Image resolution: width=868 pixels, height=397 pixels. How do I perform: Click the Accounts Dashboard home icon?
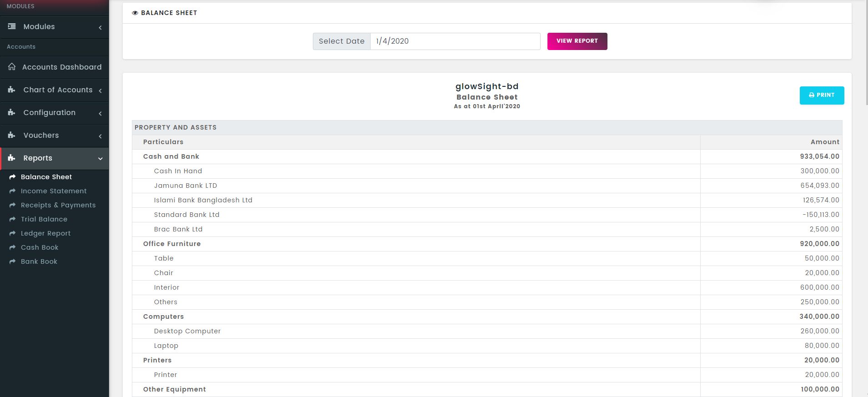pos(12,67)
